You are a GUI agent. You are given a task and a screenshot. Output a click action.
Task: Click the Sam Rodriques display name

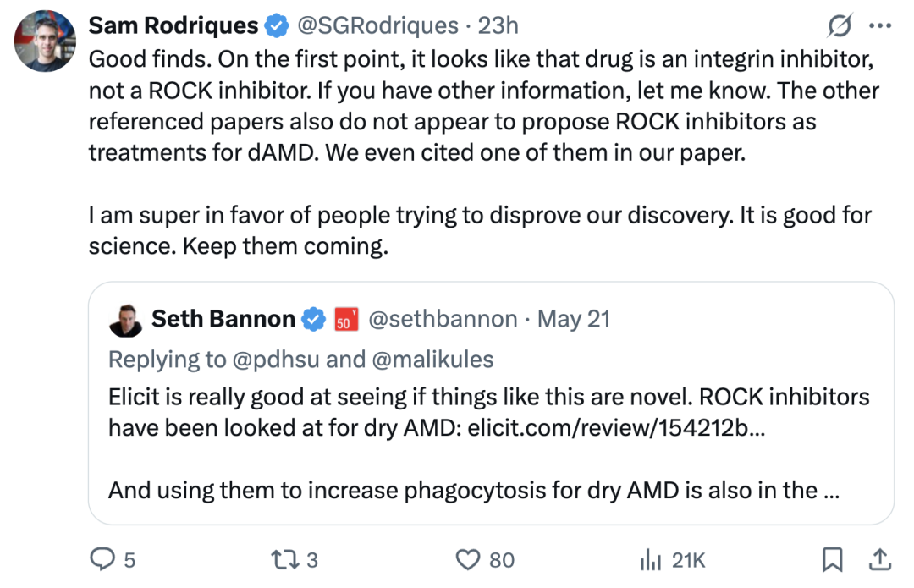pos(173,26)
